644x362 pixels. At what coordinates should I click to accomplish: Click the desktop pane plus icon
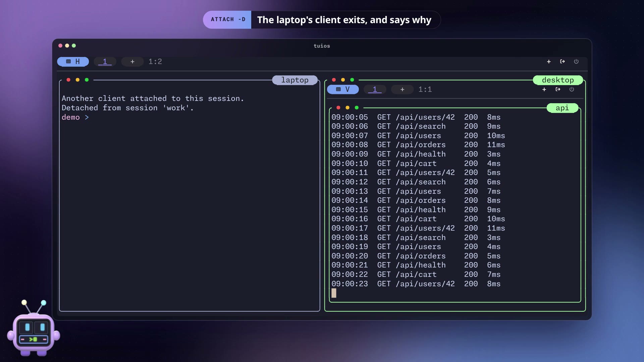(x=544, y=89)
